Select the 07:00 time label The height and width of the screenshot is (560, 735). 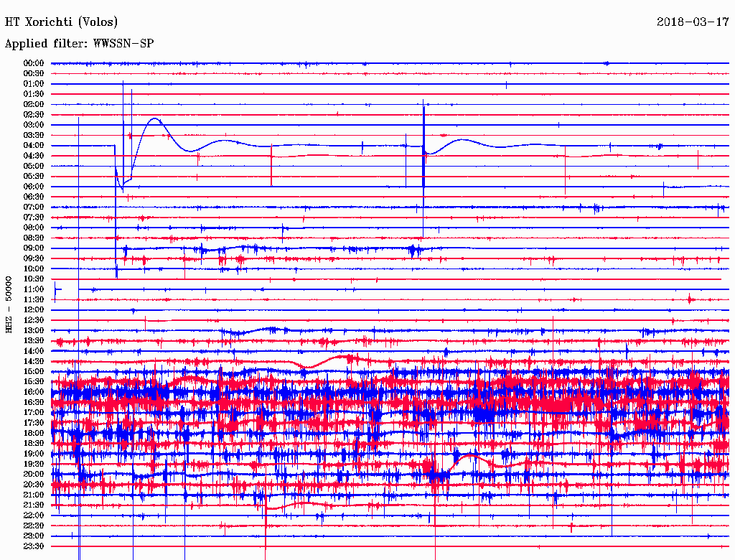pos(34,207)
